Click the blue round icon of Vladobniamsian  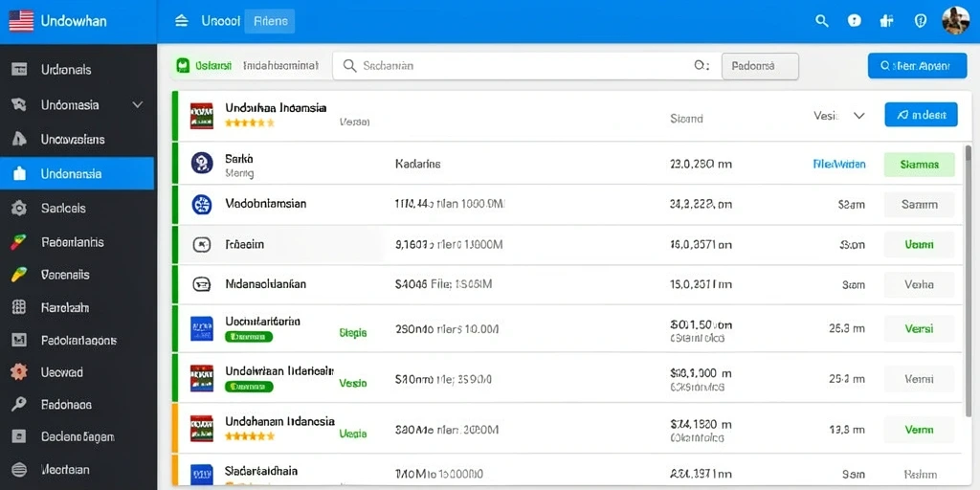point(202,205)
